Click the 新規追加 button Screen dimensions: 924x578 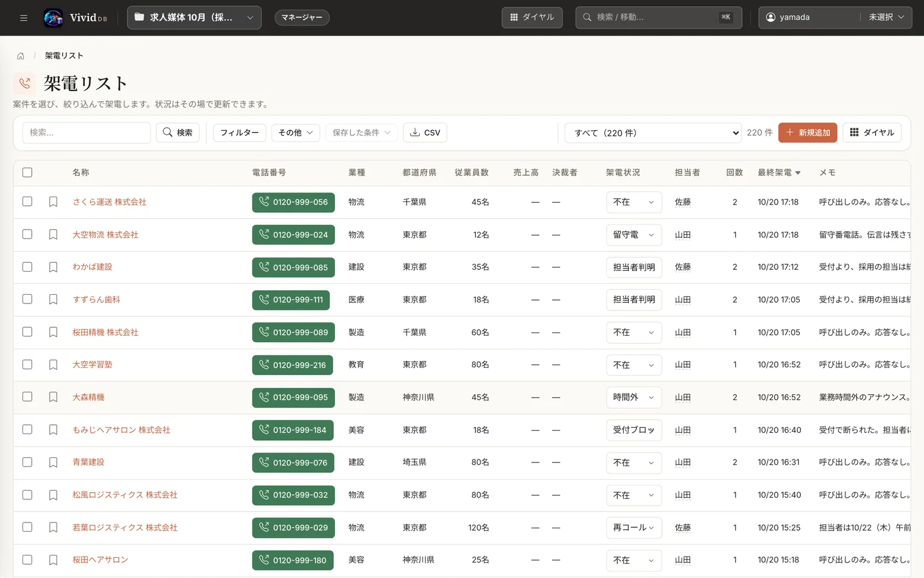point(808,133)
